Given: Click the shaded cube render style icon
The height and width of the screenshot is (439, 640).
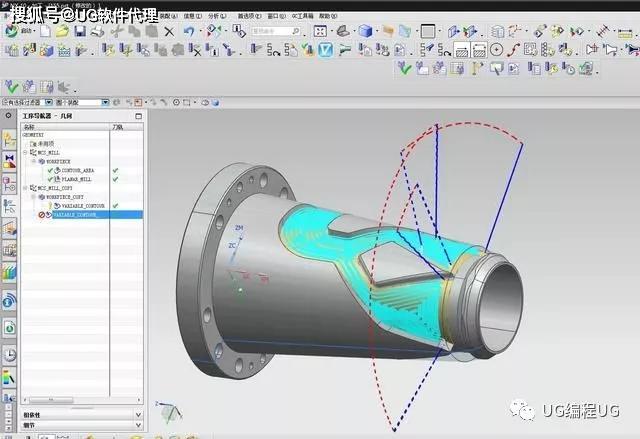Looking at the screenshot, I should click(366, 32).
